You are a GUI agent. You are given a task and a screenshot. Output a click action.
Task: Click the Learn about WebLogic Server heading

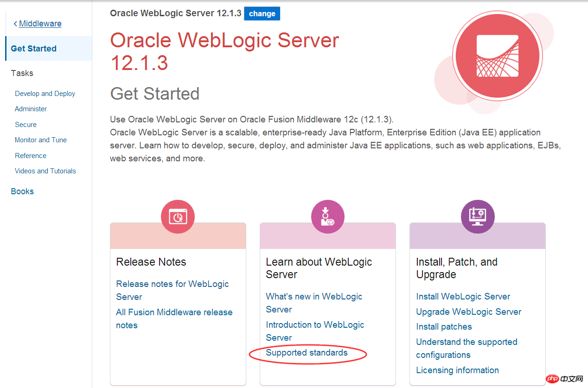click(x=319, y=268)
